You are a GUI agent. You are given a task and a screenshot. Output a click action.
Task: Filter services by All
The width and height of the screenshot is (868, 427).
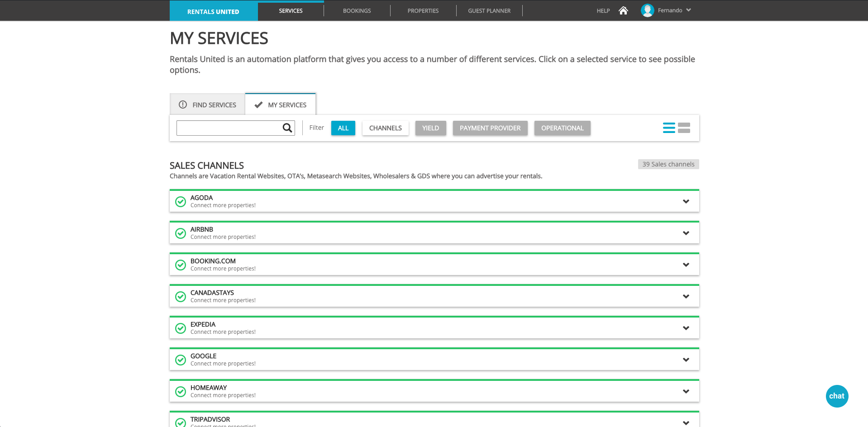343,128
